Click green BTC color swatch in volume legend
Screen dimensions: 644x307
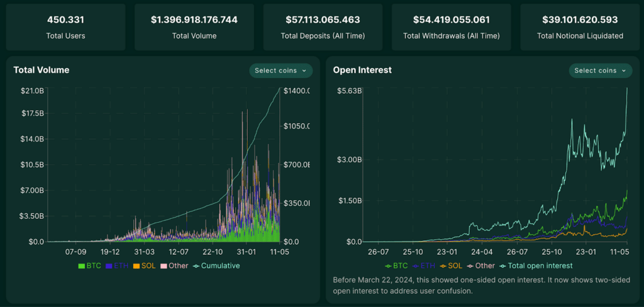pos(82,266)
